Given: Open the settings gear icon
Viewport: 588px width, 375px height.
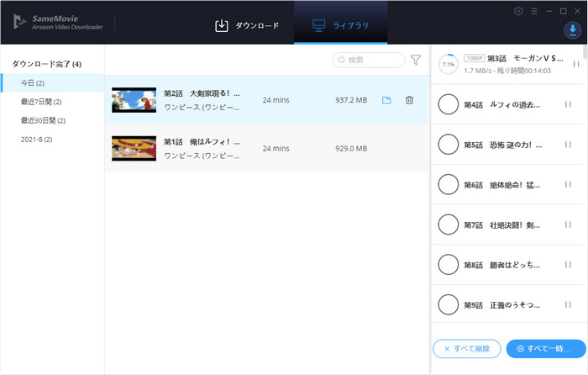Looking at the screenshot, I should coord(518,11).
